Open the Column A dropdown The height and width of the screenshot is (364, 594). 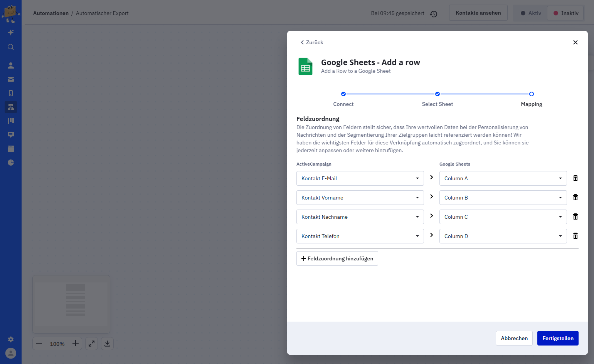pos(503,178)
